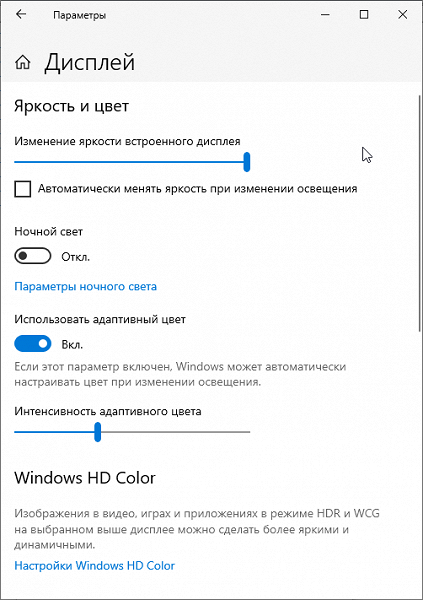Click the built-in display brightness slider handle

247,162
